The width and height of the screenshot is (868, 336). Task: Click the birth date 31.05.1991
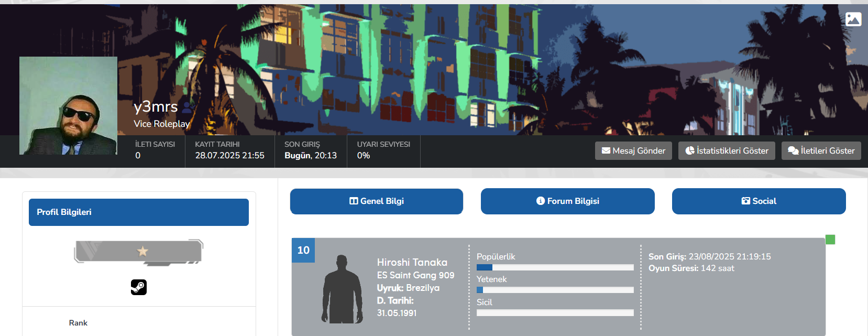pyautogui.click(x=397, y=313)
